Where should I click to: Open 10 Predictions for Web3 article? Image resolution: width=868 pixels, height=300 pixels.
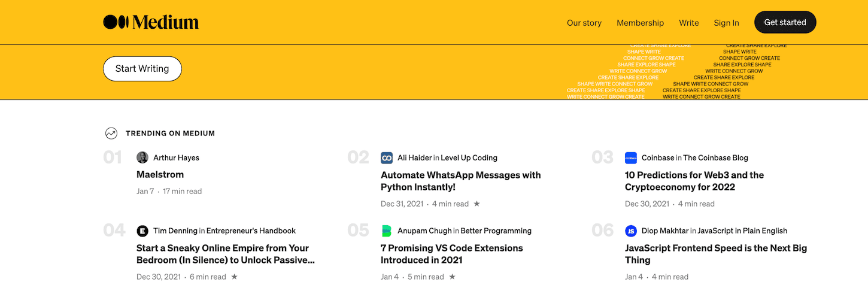tap(694, 181)
